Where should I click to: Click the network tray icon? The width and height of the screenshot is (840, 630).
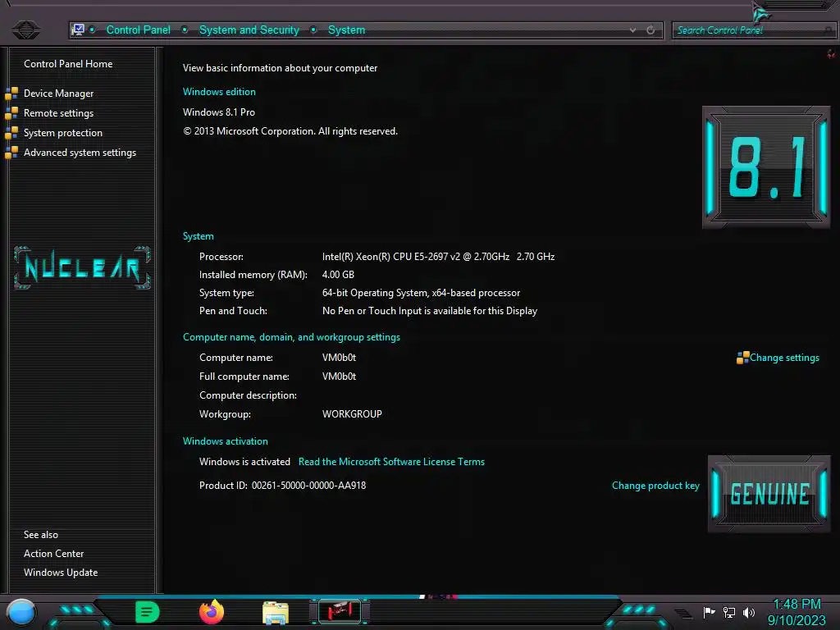729,612
